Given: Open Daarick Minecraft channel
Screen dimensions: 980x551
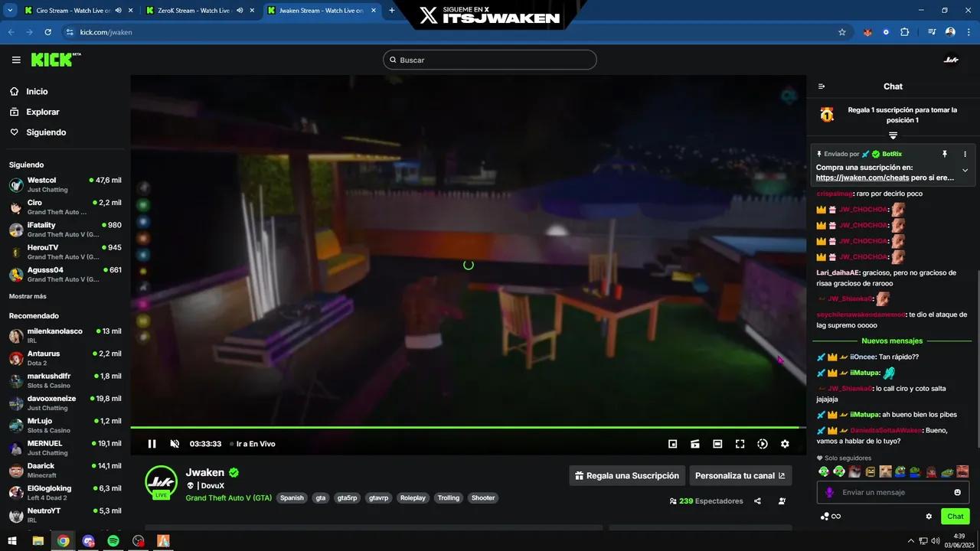Looking at the screenshot, I should coord(65,470).
